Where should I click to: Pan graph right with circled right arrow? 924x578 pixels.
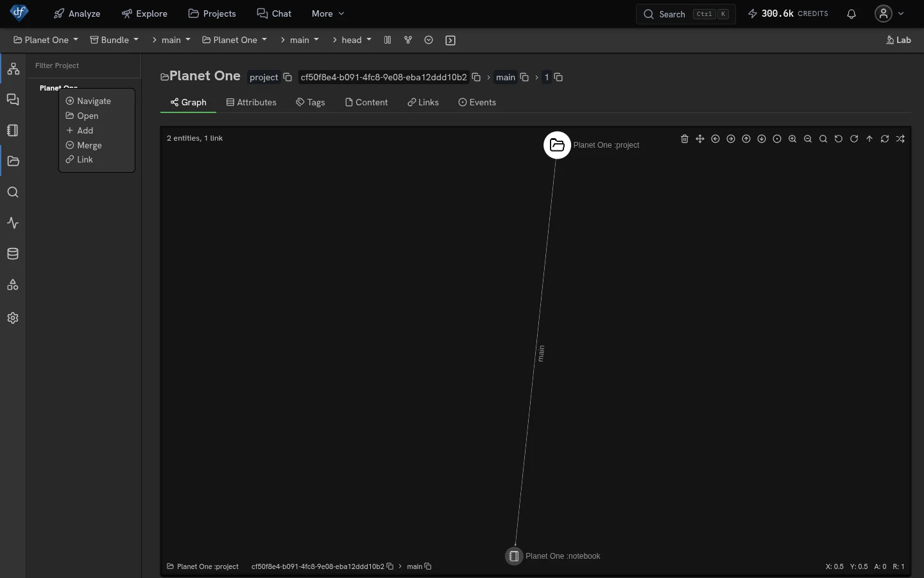click(731, 139)
